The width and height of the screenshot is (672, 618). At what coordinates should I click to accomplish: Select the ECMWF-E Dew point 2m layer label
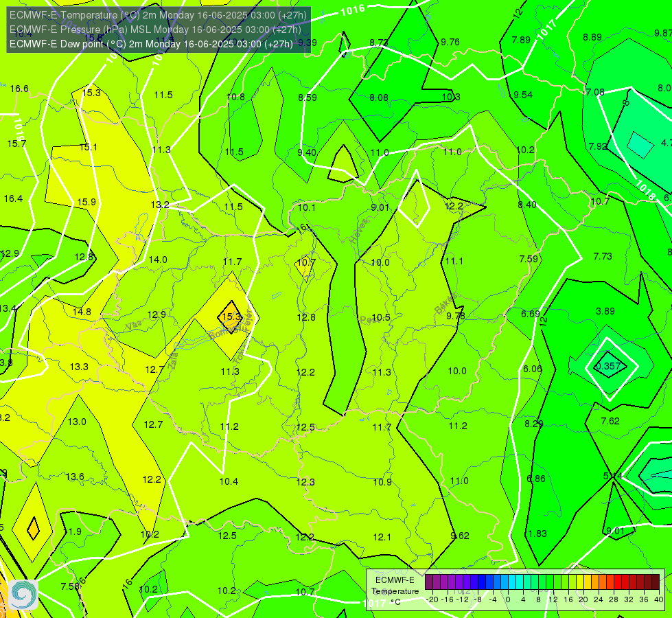(151, 44)
